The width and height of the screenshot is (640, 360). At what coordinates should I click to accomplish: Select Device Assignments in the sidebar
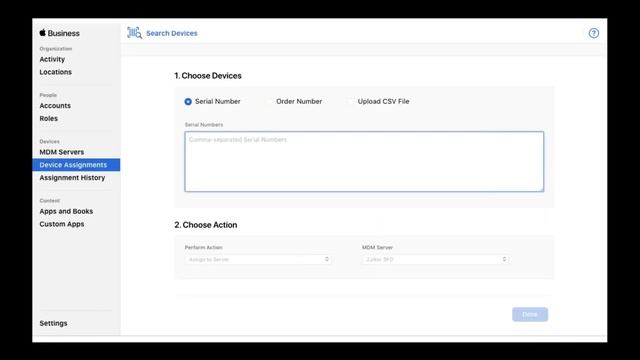(76, 165)
